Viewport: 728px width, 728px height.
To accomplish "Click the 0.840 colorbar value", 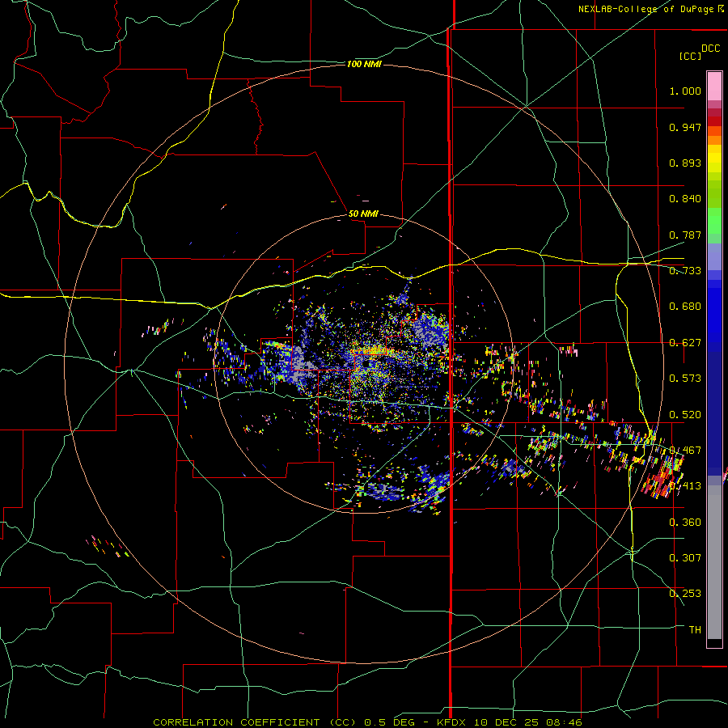I will coord(685,199).
